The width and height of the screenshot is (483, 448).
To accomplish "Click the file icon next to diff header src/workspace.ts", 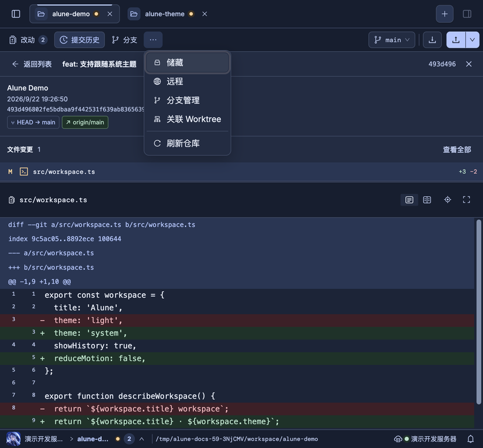I will [x=12, y=200].
